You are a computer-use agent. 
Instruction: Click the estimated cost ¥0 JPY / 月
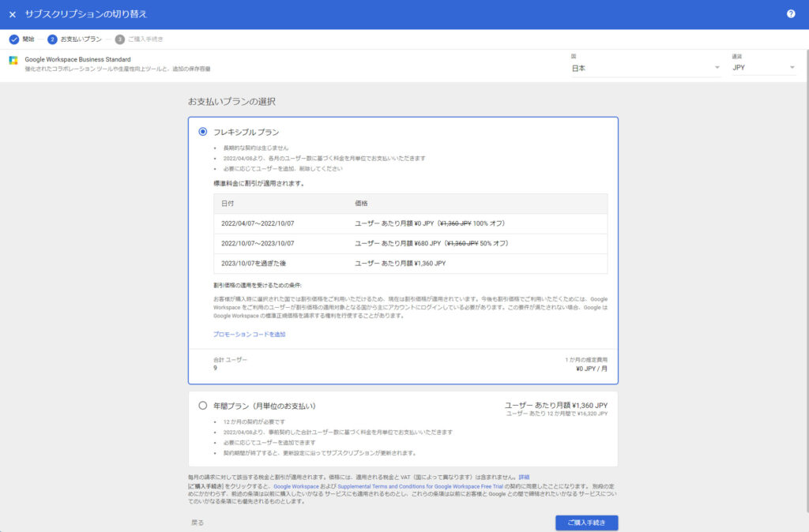(592, 369)
